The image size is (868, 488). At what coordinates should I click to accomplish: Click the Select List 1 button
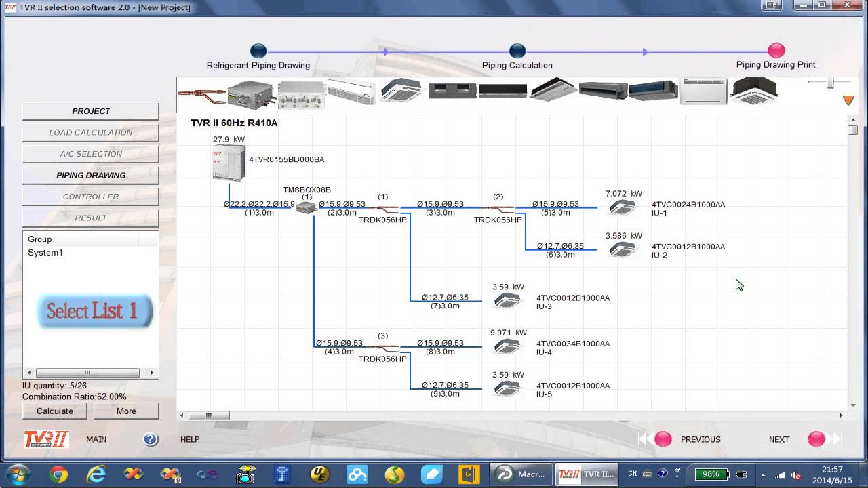tap(94, 311)
